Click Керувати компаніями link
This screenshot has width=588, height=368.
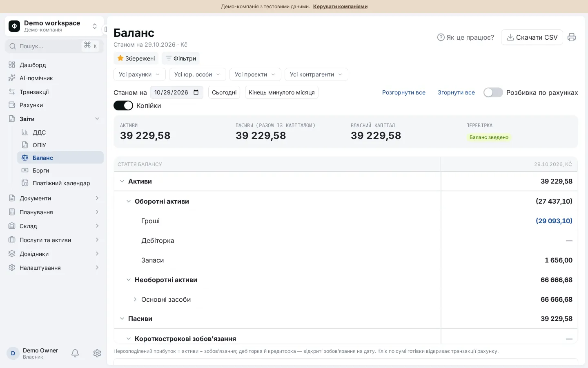click(x=340, y=7)
